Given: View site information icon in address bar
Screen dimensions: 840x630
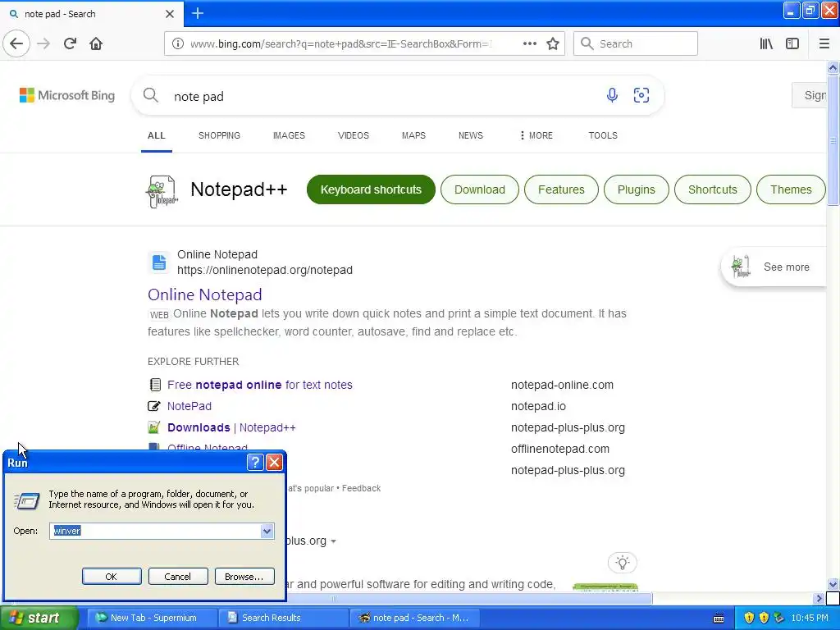Looking at the screenshot, I should coord(177,43).
